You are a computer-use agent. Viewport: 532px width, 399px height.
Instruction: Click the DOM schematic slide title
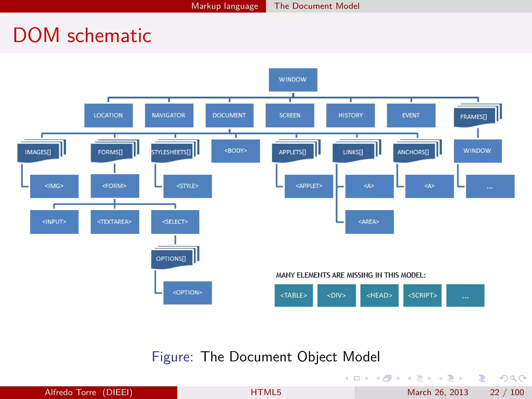click(82, 35)
